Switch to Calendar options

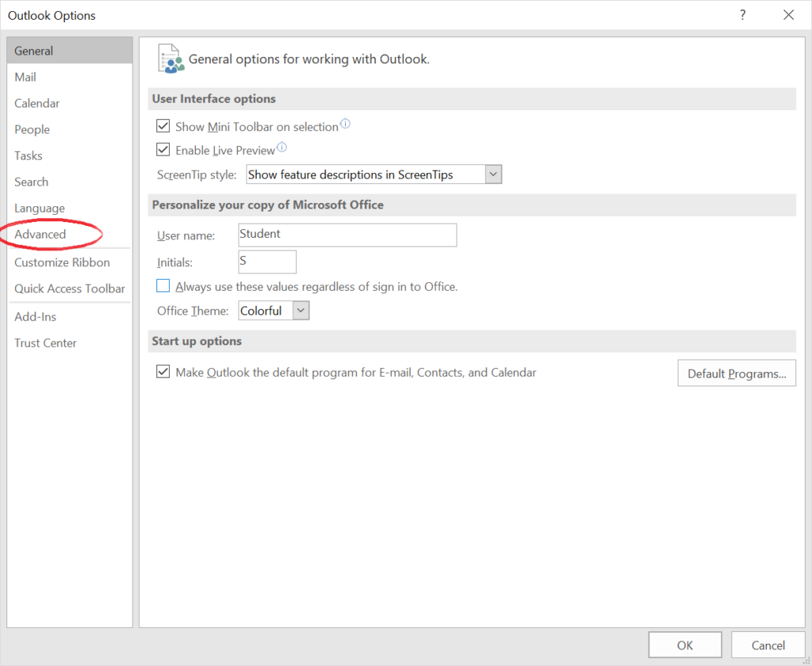coord(70,103)
